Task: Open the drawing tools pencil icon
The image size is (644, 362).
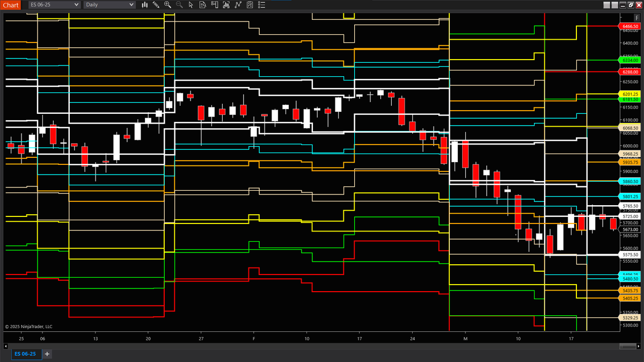Action: tap(156, 5)
